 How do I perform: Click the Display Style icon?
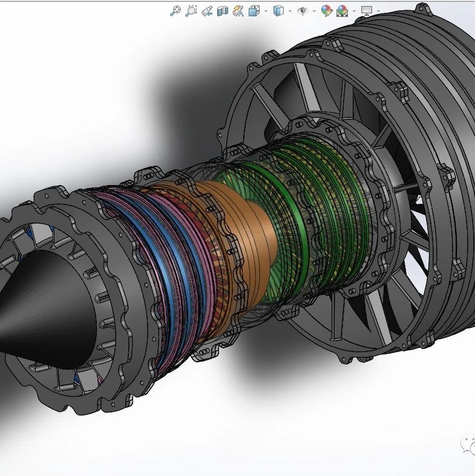coord(278,11)
